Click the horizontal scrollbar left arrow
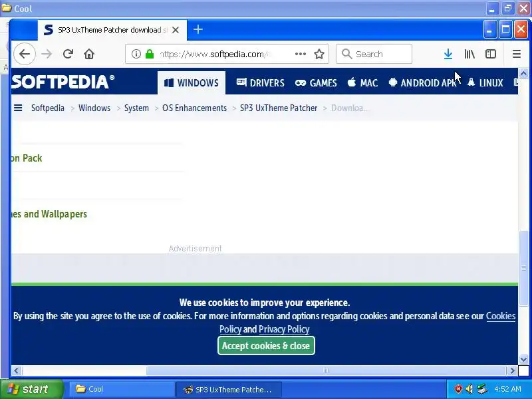This screenshot has width=532, height=399. [17, 371]
